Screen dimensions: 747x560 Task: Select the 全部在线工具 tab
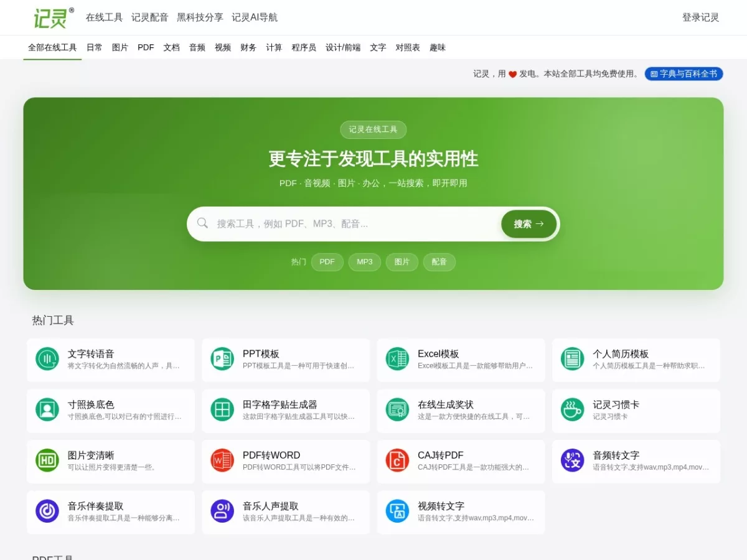click(x=52, y=47)
